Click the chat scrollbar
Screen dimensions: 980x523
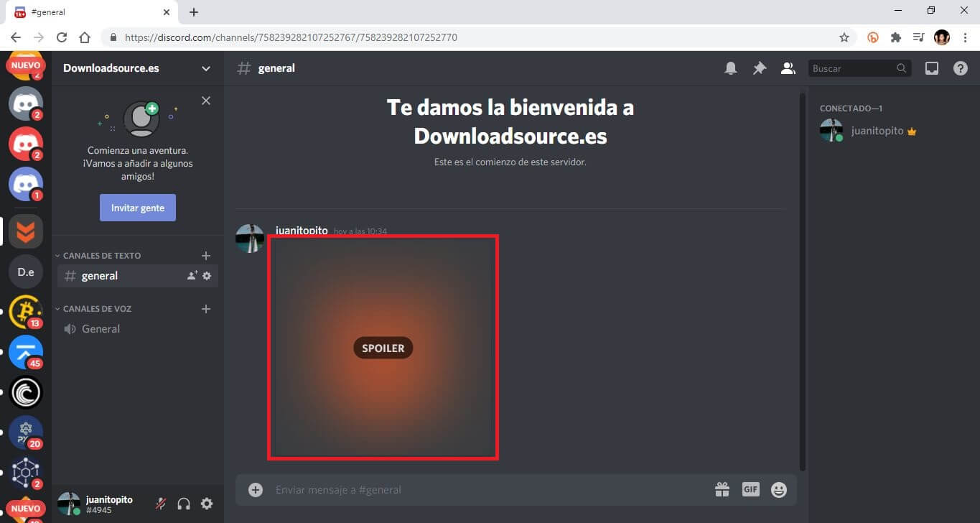click(x=803, y=280)
